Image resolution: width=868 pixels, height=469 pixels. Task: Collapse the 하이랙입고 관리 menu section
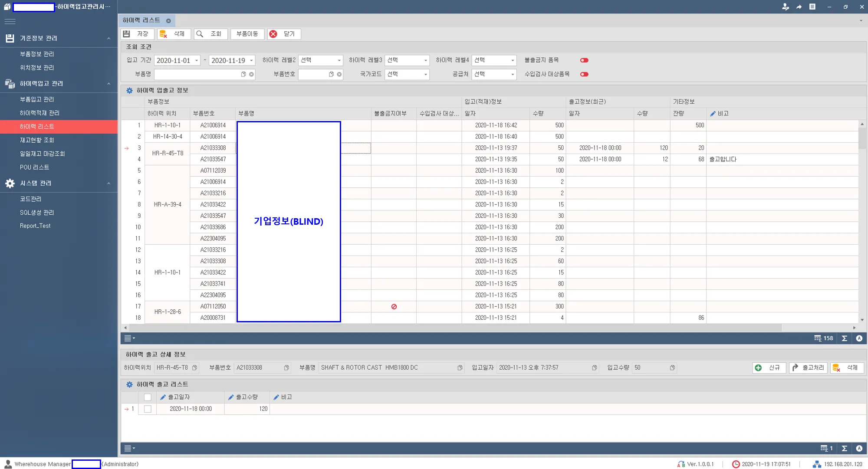[108, 83]
